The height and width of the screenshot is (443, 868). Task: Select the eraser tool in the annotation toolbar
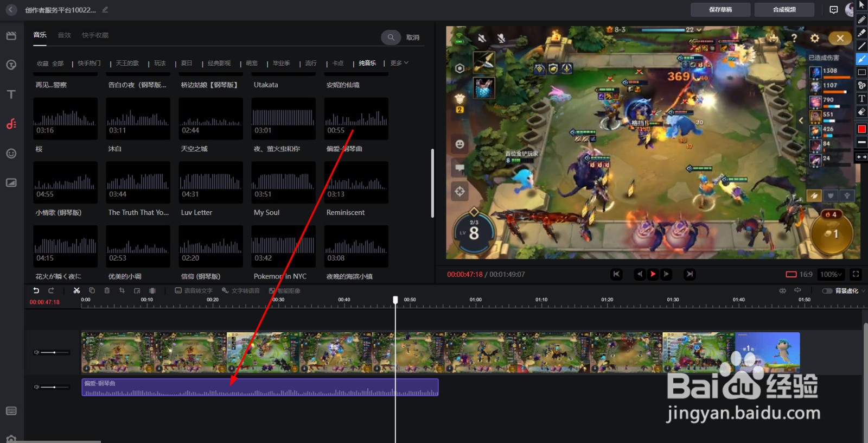coord(861,112)
